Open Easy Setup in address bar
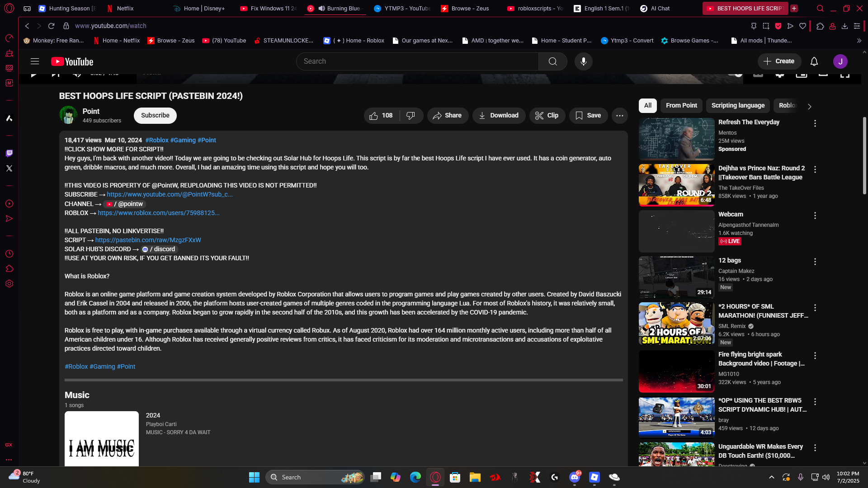This screenshot has width=868, height=488. pos(857,26)
